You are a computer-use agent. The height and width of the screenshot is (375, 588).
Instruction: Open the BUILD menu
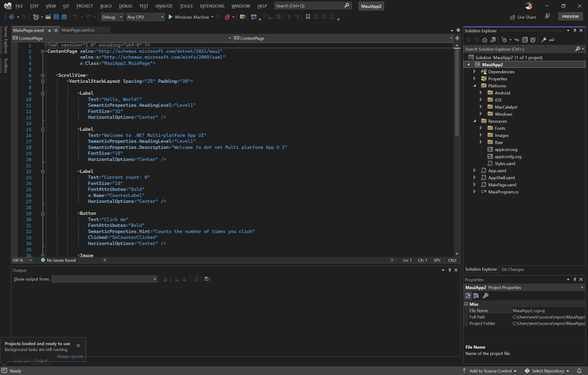(x=106, y=6)
